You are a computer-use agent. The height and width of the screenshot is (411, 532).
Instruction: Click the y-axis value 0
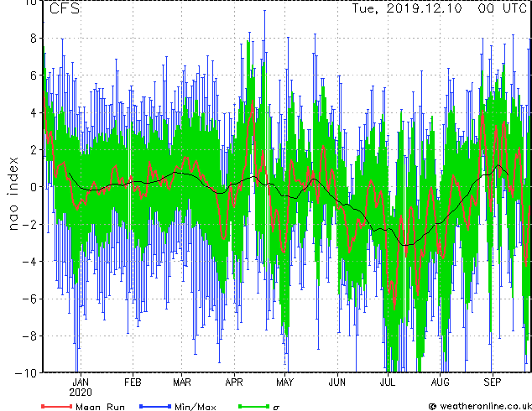(x=34, y=187)
